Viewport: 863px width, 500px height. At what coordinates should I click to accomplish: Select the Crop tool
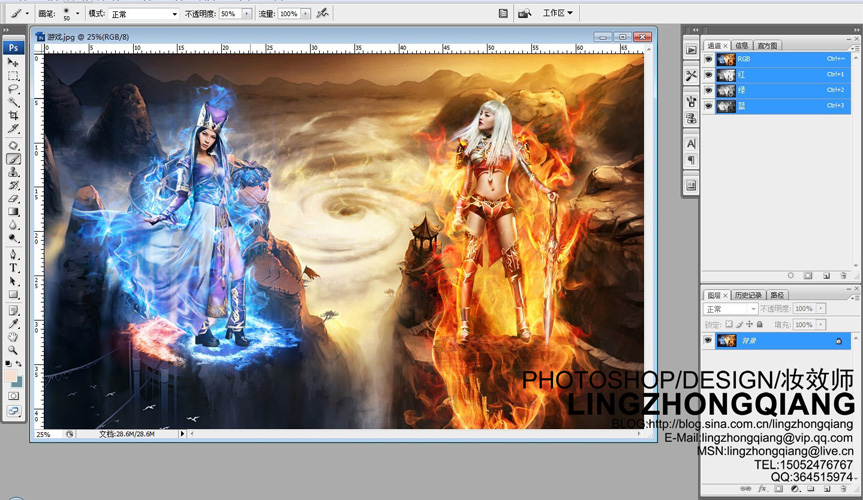13,116
